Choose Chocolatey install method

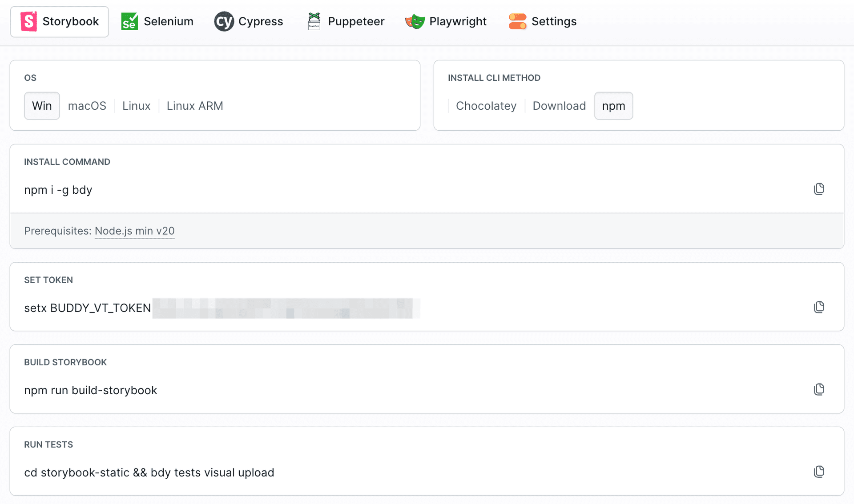486,106
